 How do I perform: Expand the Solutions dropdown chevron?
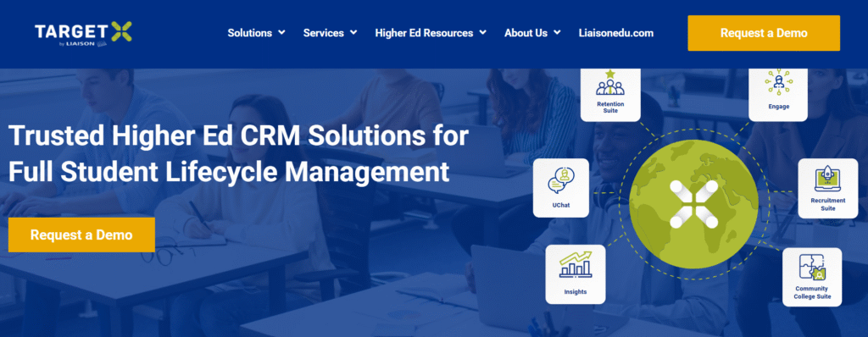[x=281, y=33]
